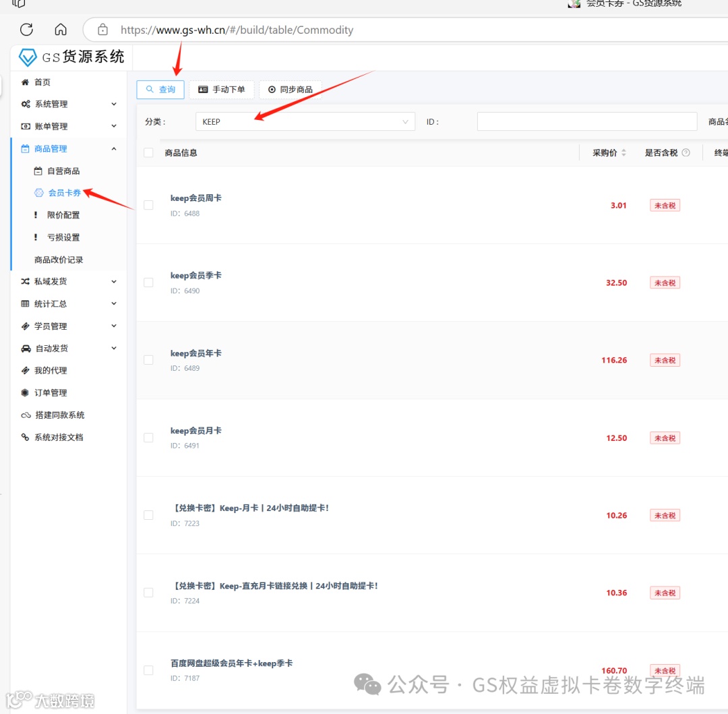Screen dimensions: 728x714
Task: Click the 订单管理 hexagon icon
Action: [25, 393]
